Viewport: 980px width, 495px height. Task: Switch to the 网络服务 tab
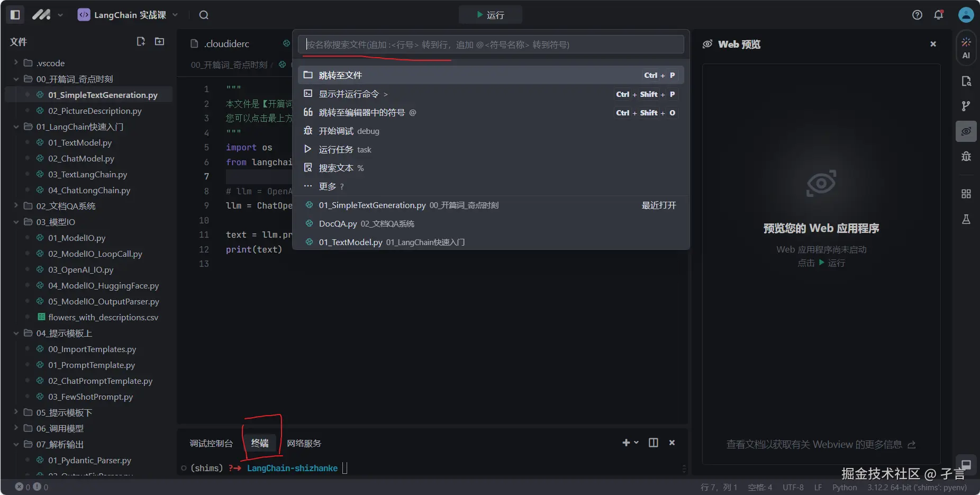point(304,443)
